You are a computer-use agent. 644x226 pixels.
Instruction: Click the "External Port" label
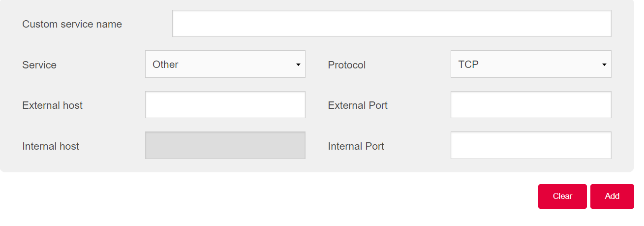click(x=358, y=105)
